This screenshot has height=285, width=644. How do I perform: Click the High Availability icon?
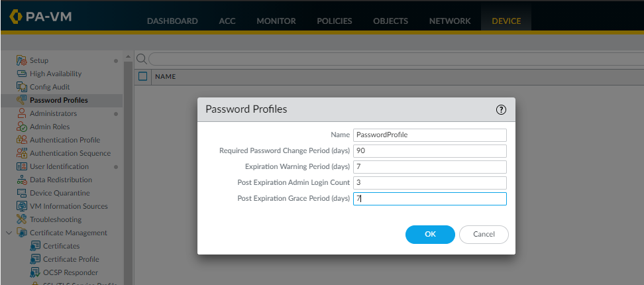point(22,74)
